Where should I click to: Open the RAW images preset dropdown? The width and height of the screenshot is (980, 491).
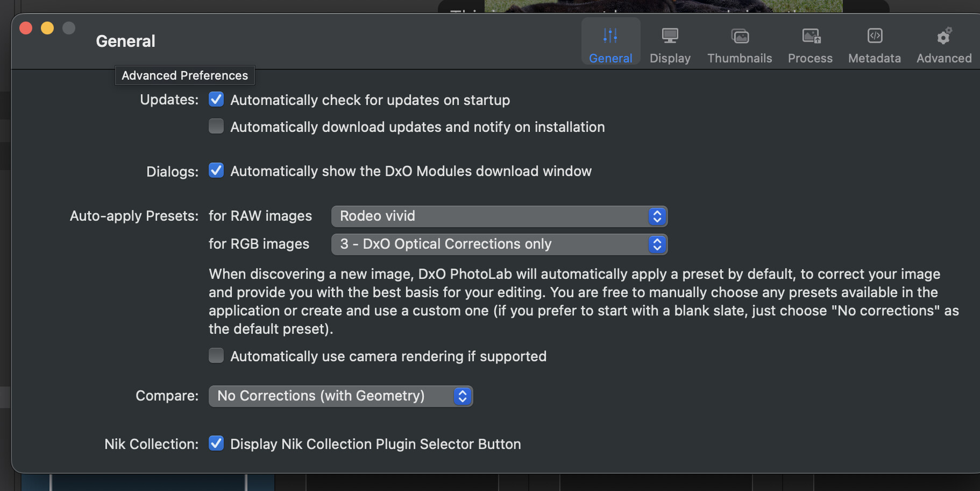[499, 216]
